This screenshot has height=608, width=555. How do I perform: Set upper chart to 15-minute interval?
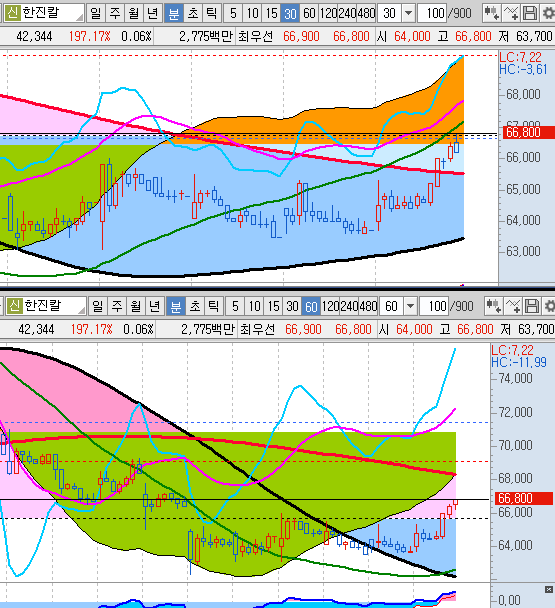(271, 13)
